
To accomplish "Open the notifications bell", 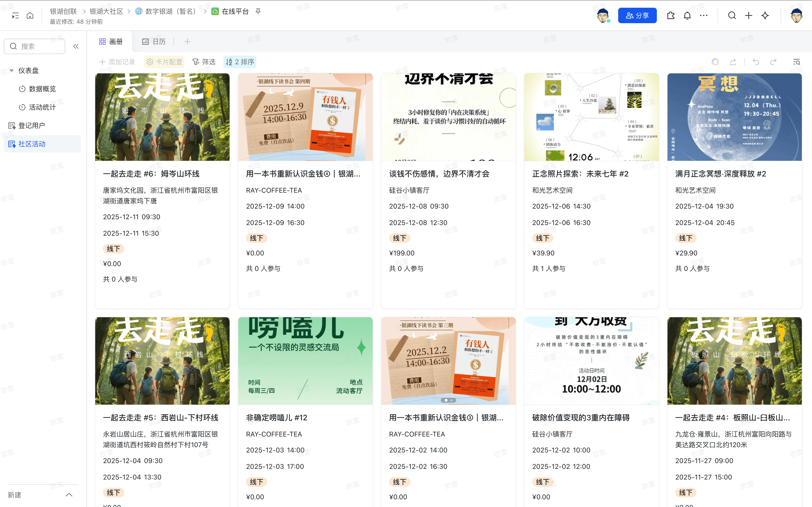I will pyautogui.click(x=687, y=15).
